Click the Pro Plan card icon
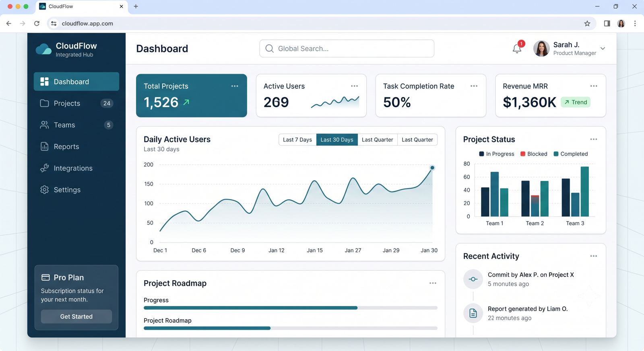Image resolution: width=644 pixels, height=351 pixels. pyautogui.click(x=45, y=277)
